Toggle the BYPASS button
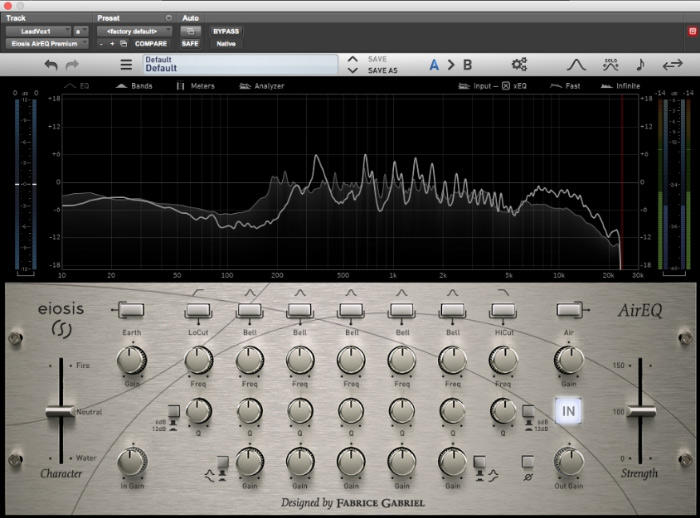The height and width of the screenshot is (518, 700). pyautogui.click(x=226, y=31)
